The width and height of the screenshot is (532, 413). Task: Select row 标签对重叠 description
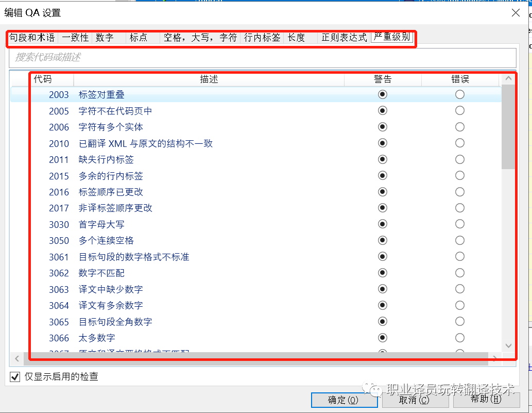(101, 95)
